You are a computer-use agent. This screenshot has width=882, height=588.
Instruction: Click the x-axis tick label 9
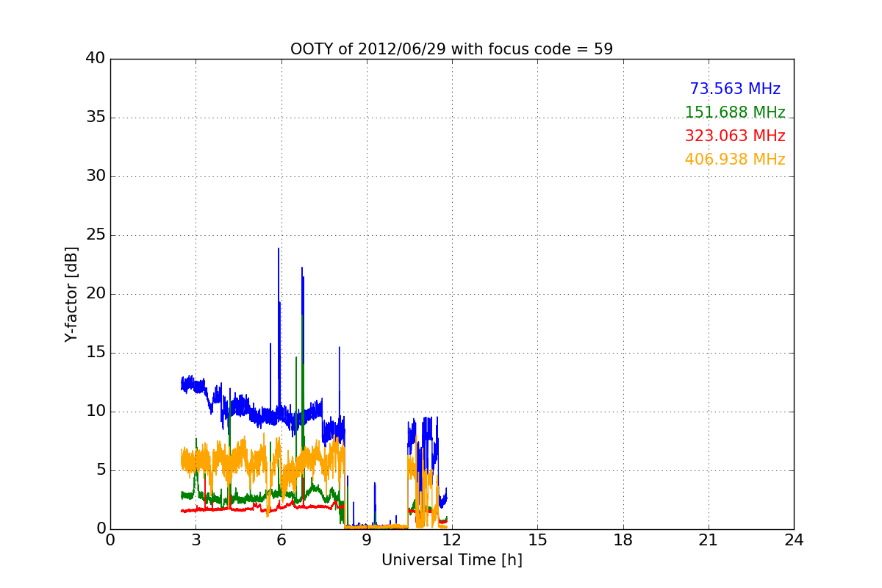click(367, 539)
